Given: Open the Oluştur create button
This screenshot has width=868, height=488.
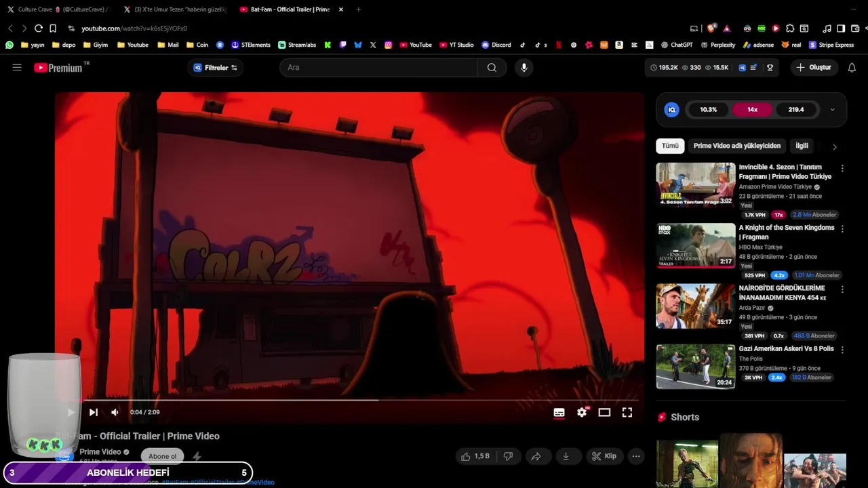Looking at the screenshot, I should pyautogui.click(x=814, y=68).
